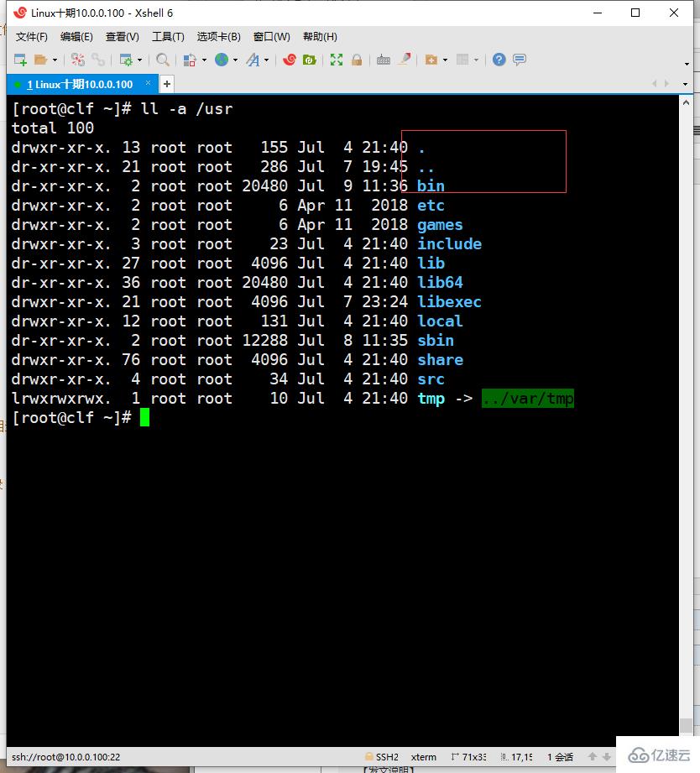Click the lock icon on the toolbar
Viewport: 700px width, 773px height.
[356, 60]
